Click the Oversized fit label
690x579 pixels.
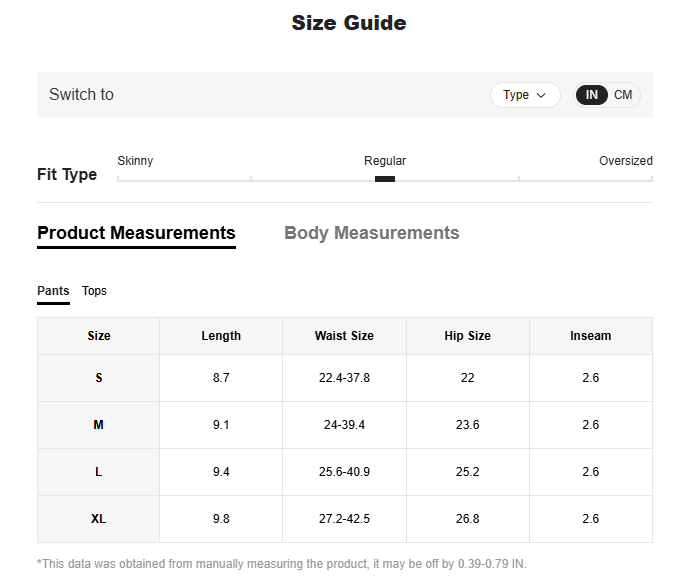coord(626,161)
